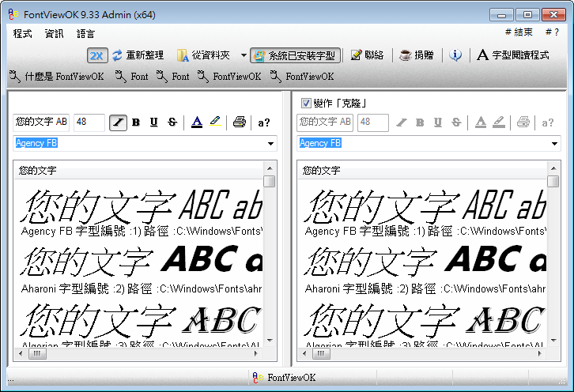Open the 什麼是 FontViewOK link
Image resolution: width=574 pixels, height=392 pixels.
pos(56,77)
